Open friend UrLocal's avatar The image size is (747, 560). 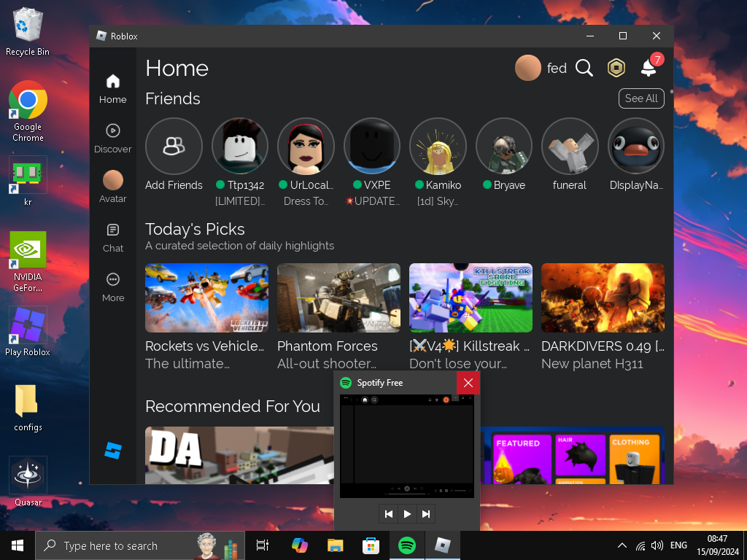306,146
